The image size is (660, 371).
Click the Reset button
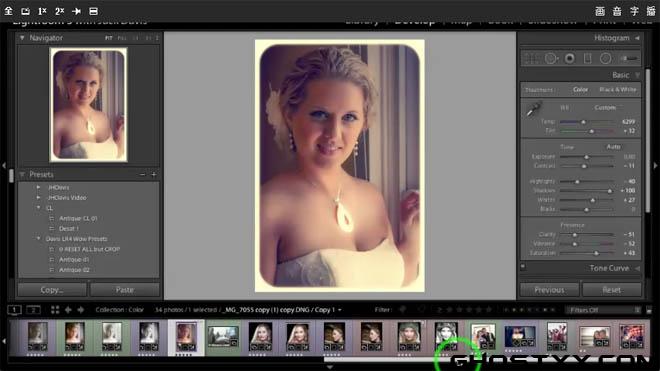click(612, 290)
